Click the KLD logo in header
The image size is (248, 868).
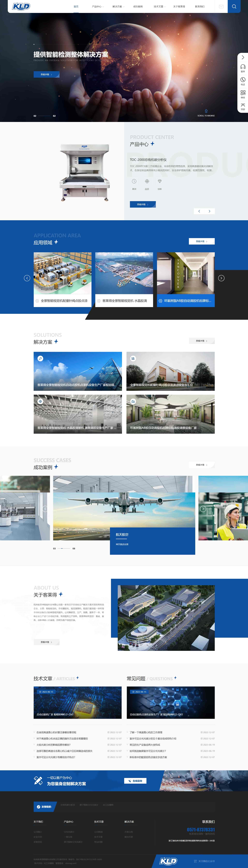[x=21, y=6]
